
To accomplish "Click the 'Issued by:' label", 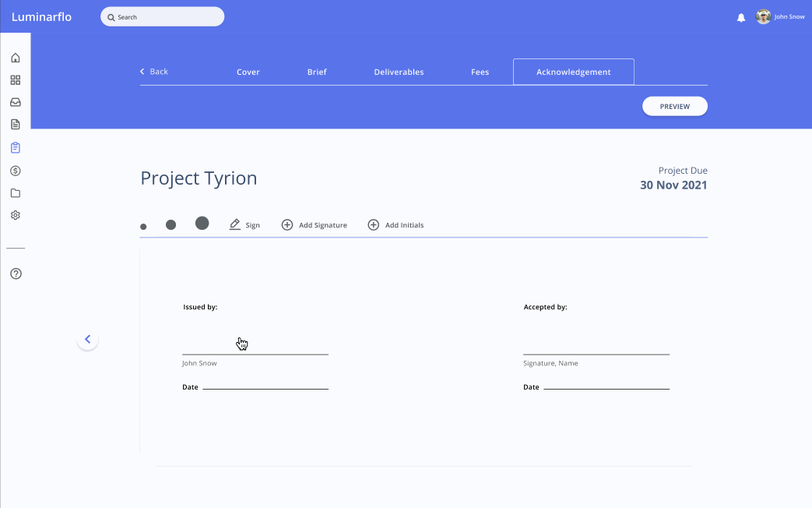I will click(200, 307).
